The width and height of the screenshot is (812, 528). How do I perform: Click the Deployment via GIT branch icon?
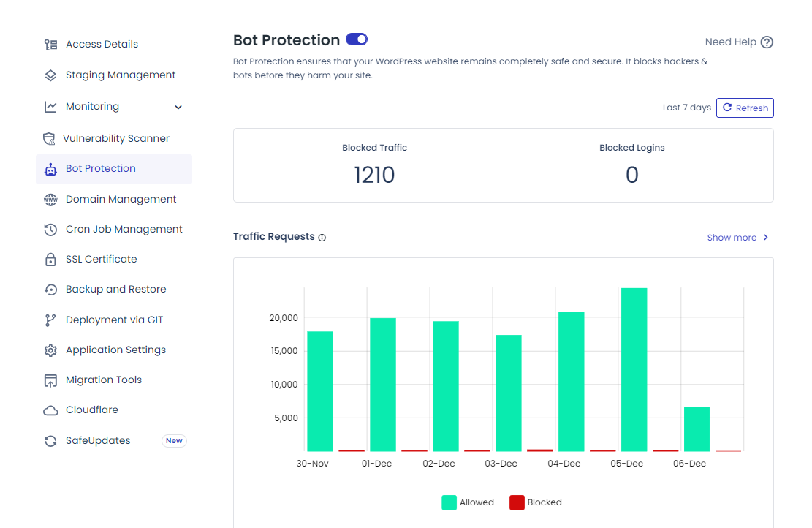click(50, 319)
